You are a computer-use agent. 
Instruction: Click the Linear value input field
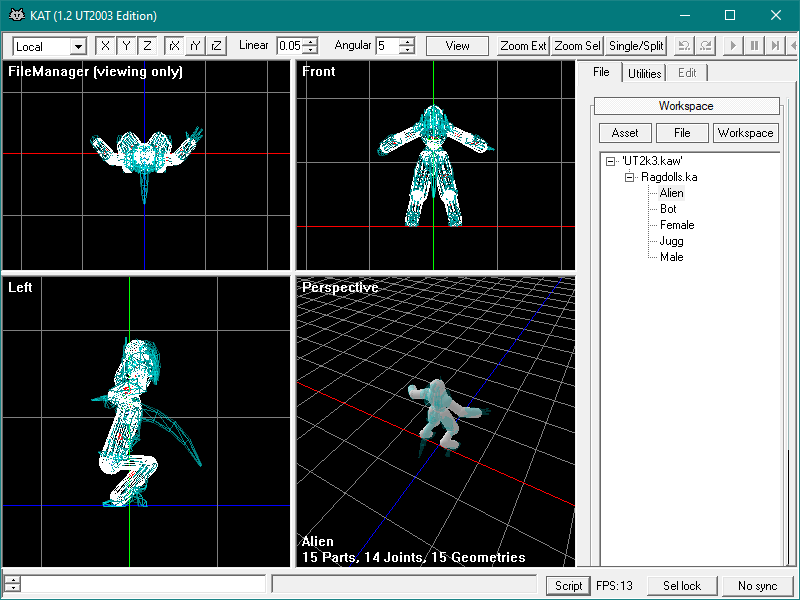point(290,46)
